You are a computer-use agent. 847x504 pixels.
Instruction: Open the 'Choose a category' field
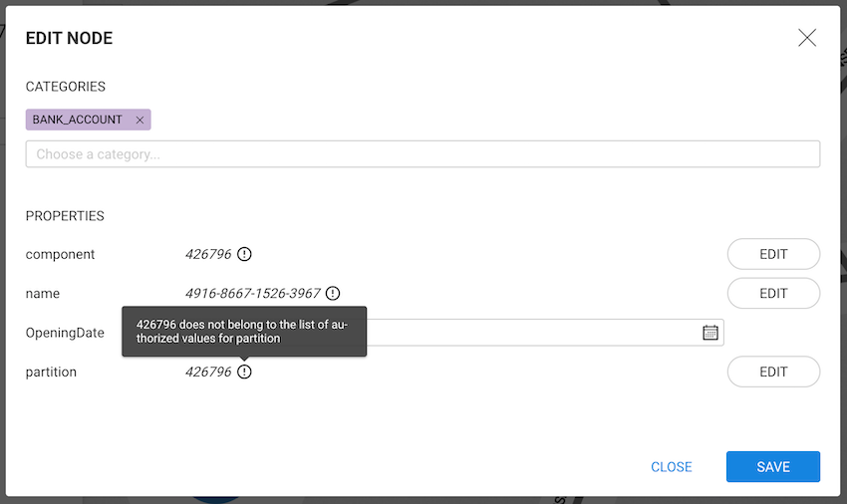(423, 154)
